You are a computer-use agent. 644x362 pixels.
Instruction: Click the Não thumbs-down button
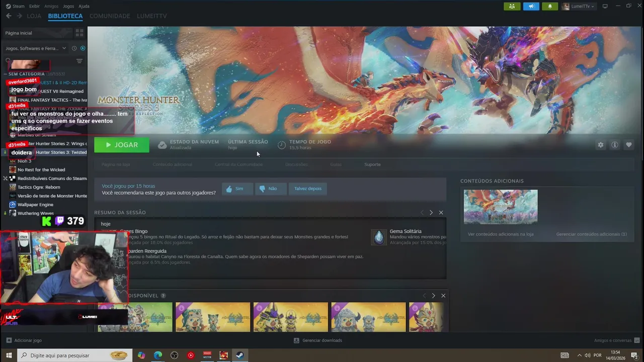271,189
